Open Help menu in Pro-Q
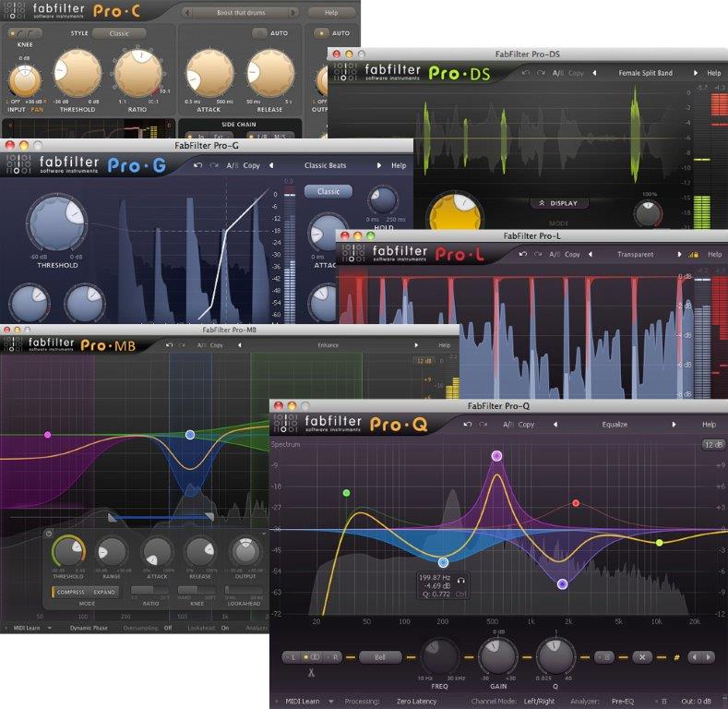728x709 pixels. (709, 425)
